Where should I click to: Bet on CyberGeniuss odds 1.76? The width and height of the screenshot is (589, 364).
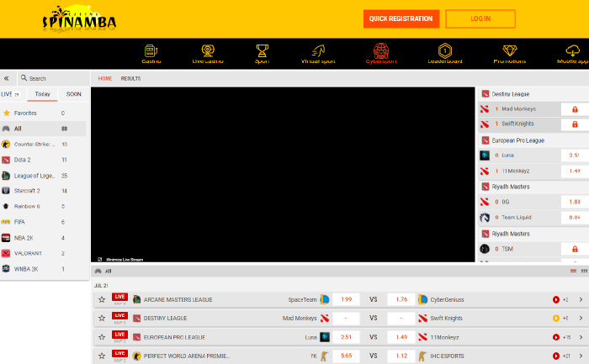point(401,299)
